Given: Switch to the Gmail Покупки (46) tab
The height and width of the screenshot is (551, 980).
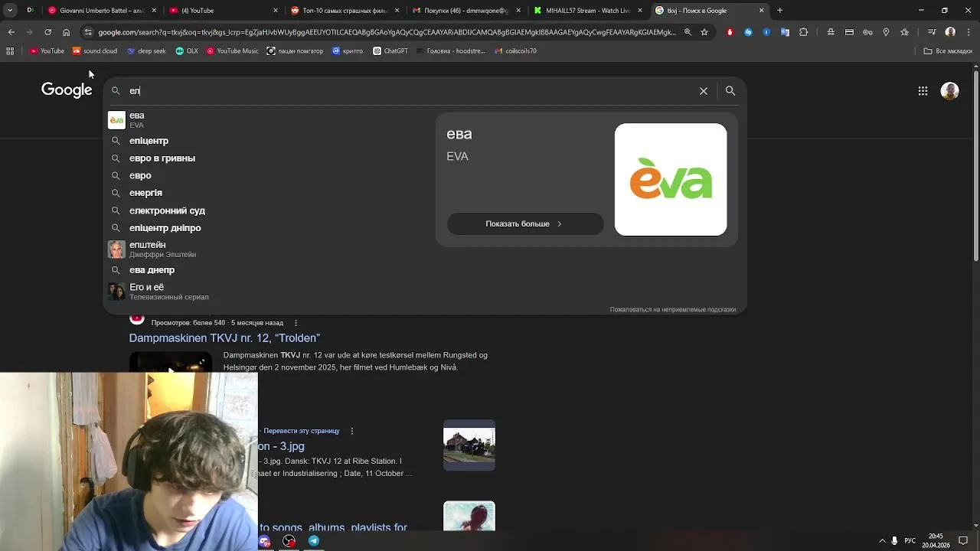Looking at the screenshot, I should (466, 11).
